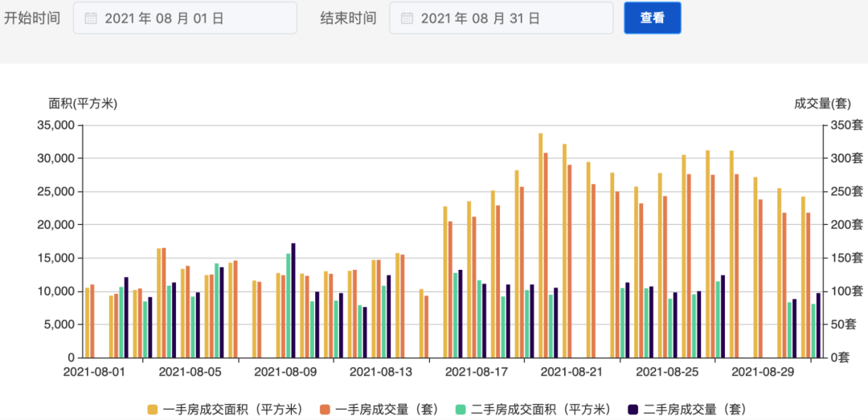Image resolution: width=868 pixels, height=420 pixels.
Task: Toggle the 一手房成交量（套） series label
Action: (387, 410)
